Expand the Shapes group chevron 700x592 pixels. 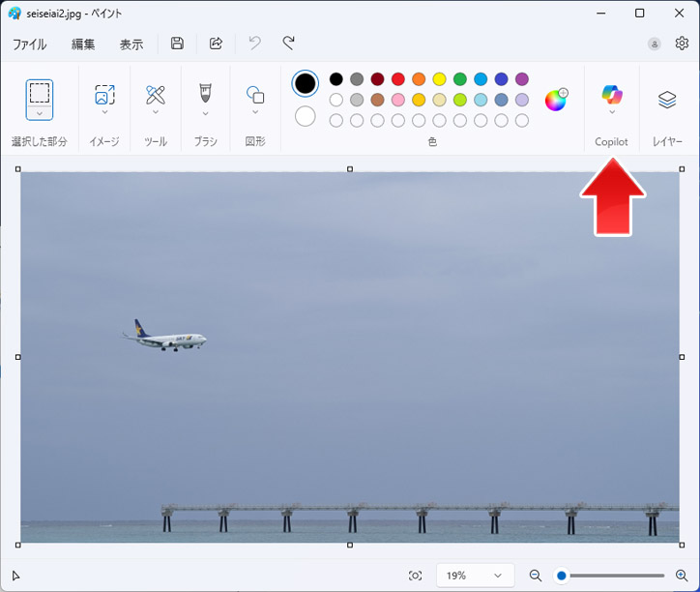[x=255, y=112]
